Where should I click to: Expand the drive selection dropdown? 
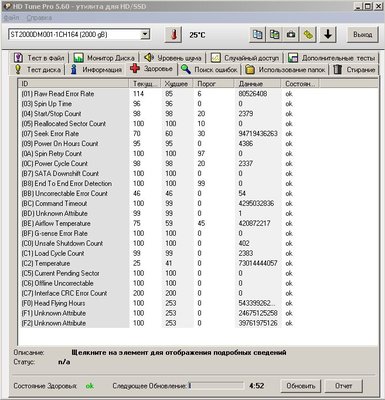pos(145,34)
